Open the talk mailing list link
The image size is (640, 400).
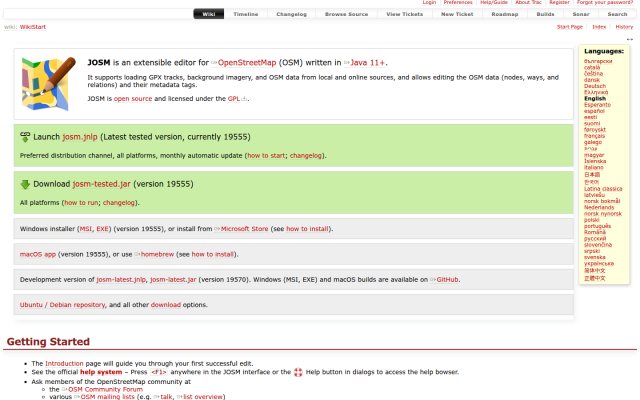163,397
